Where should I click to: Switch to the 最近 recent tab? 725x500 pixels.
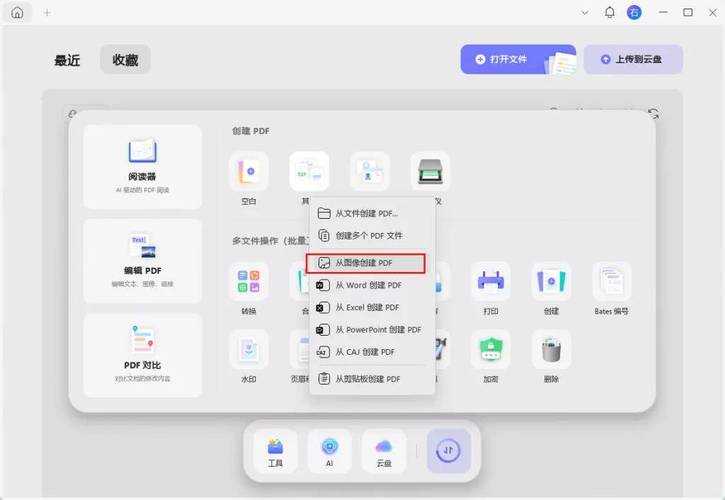point(67,60)
